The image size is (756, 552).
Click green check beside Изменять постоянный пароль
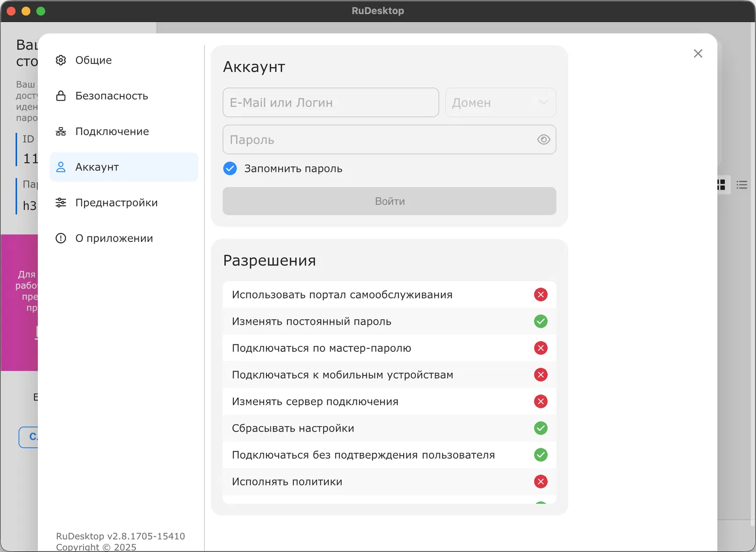541,322
